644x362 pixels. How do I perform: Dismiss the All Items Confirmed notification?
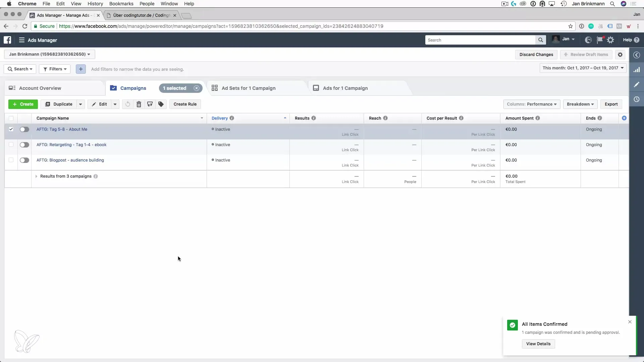coord(630,322)
